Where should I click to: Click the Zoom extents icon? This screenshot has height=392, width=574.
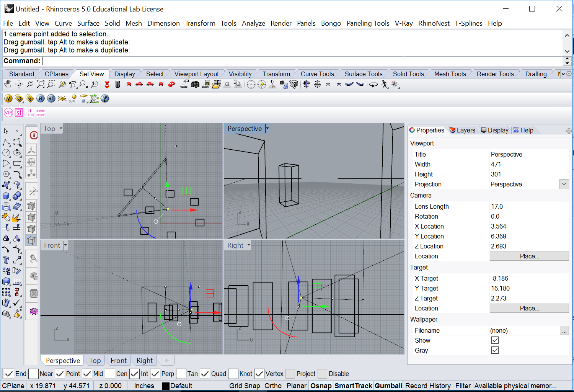(x=41, y=84)
